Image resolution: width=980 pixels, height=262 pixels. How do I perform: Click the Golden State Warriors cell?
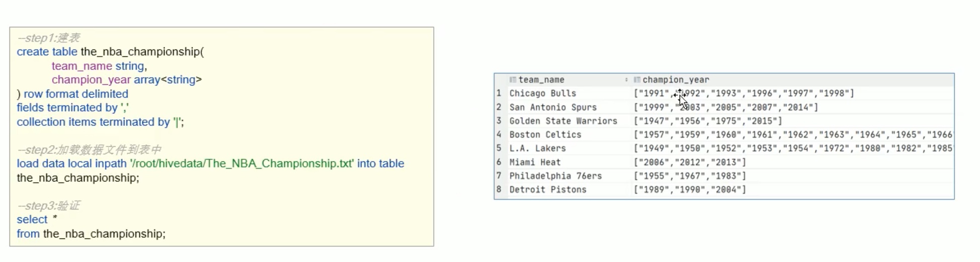click(569, 121)
